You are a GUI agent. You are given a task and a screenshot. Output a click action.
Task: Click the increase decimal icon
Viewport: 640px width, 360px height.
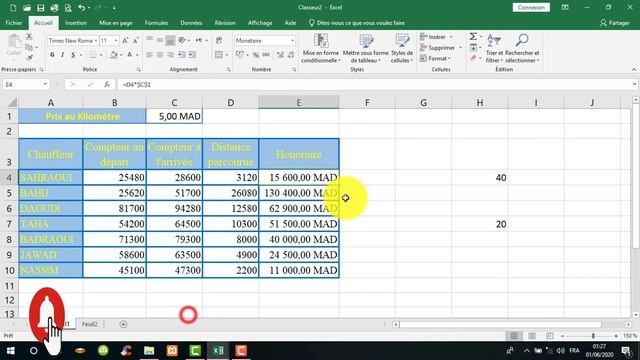click(280, 55)
